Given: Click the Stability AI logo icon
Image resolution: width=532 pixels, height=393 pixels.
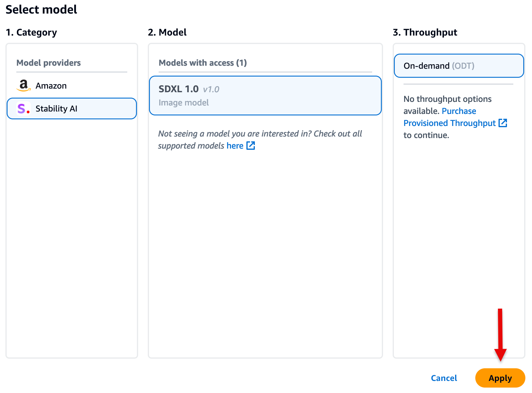Looking at the screenshot, I should click(x=24, y=108).
